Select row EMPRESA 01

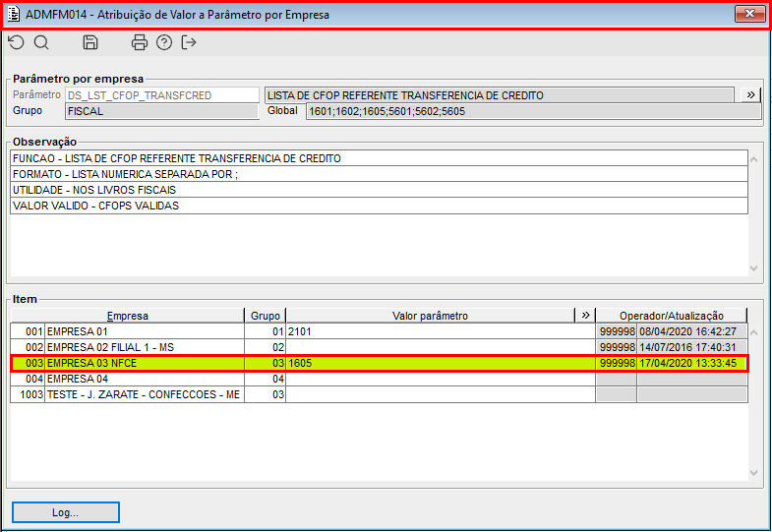pyautogui.click(x=379, y=331)
